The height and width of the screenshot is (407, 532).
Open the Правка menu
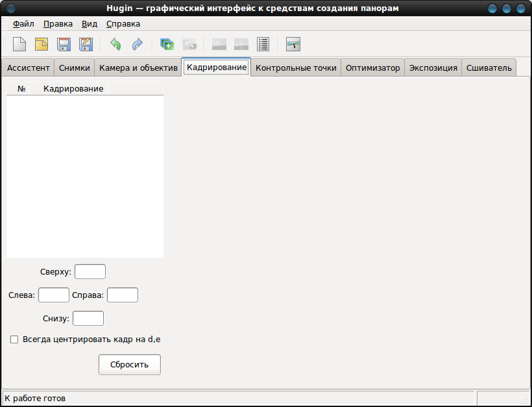(x=58, y=24)
